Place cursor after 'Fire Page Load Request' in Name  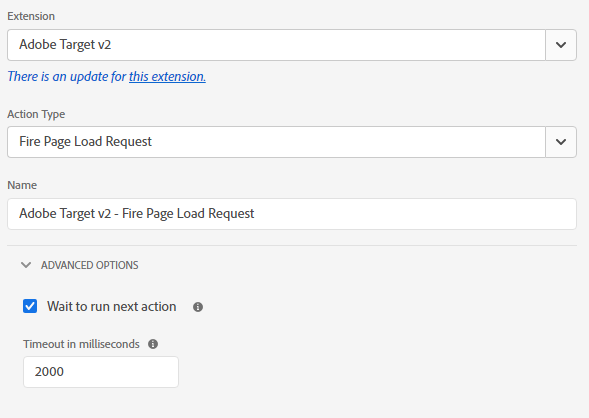[255, 214]
